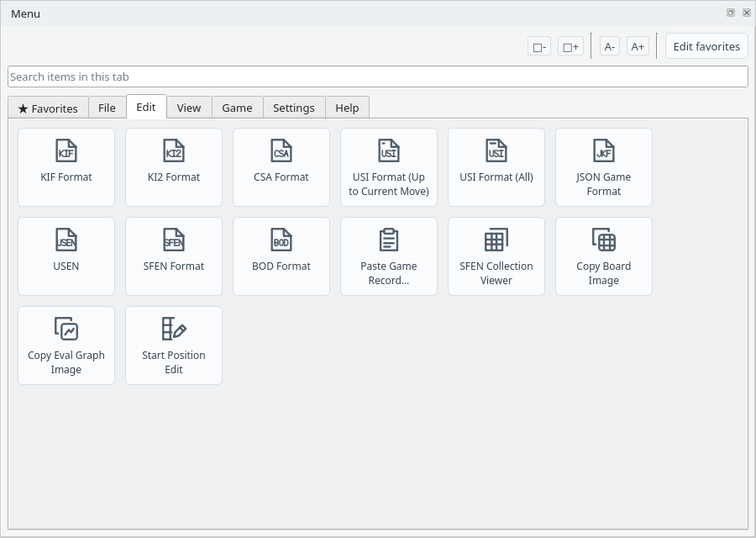Copy position in SFEN Format
This screenshot has width=756, height=538.
pyautogui.click(x=174, y=256)
